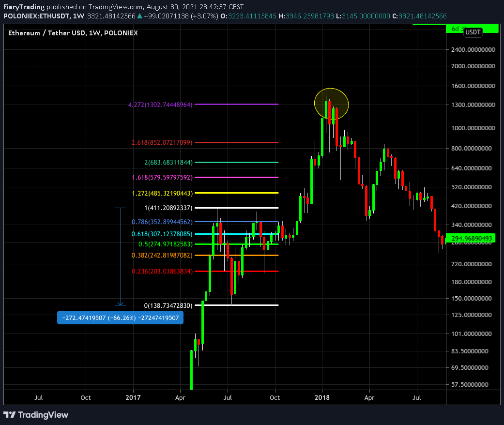Click the 1000.00000000 price axis label
This screenshot has width=504, height=425.
point(473,128)
